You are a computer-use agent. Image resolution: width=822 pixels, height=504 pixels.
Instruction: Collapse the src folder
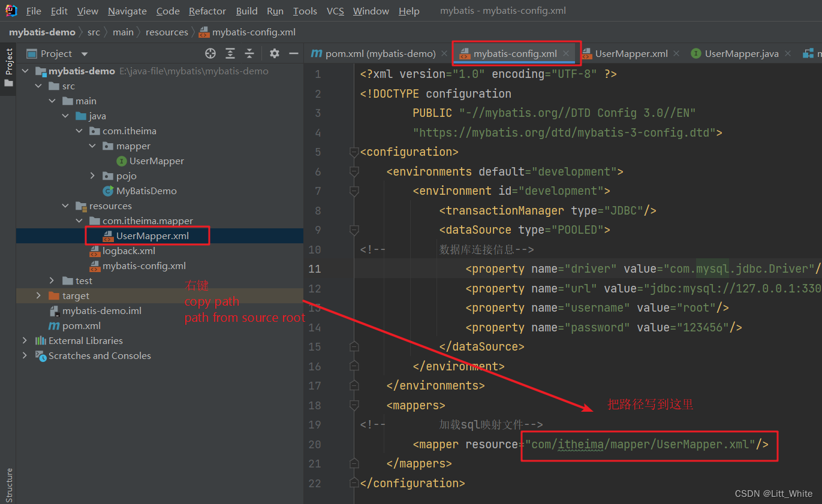[x=38, y=86]
